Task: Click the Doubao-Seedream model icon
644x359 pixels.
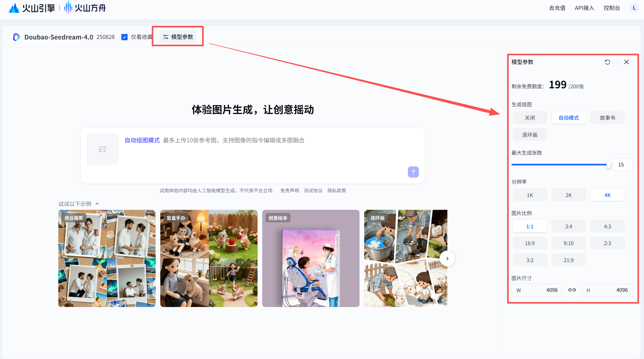Action: [16, 37]
